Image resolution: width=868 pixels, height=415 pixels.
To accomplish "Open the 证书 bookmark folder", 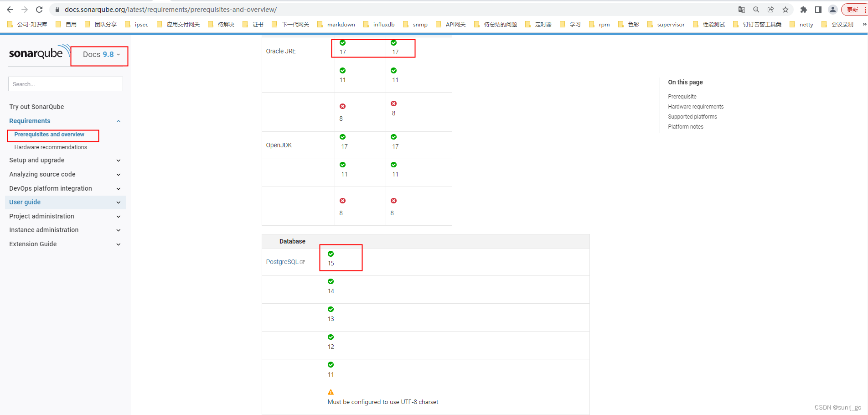I will [x=253, y=25].
